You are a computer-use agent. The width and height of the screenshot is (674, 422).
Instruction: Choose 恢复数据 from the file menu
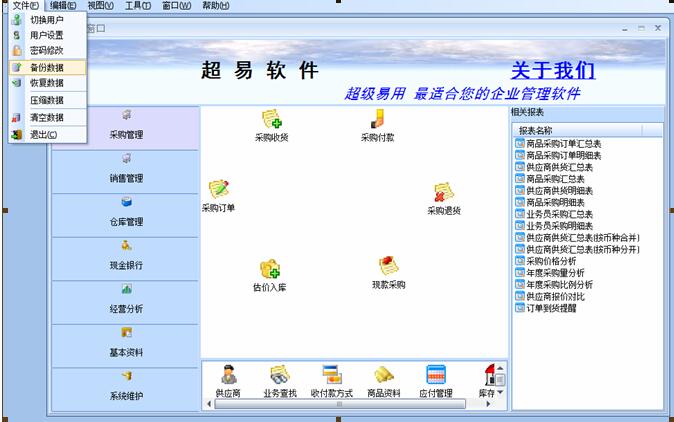[x=47, y=83]
